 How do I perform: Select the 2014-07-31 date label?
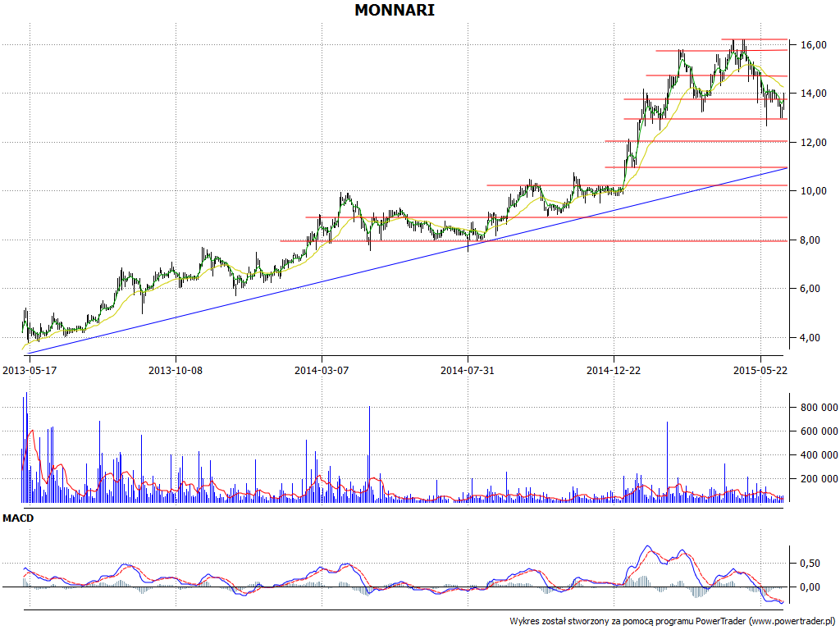[x=467, y=370]
